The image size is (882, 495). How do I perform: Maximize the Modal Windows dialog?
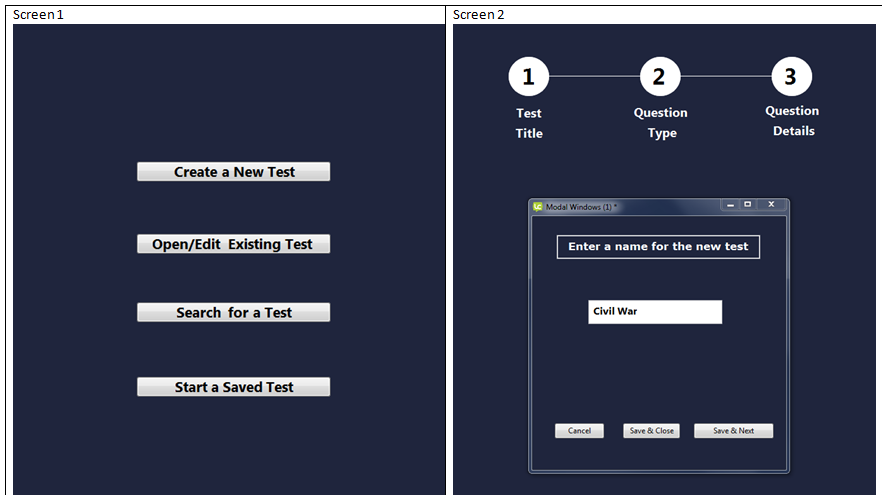pyautogui.click(x=748, y=205)
